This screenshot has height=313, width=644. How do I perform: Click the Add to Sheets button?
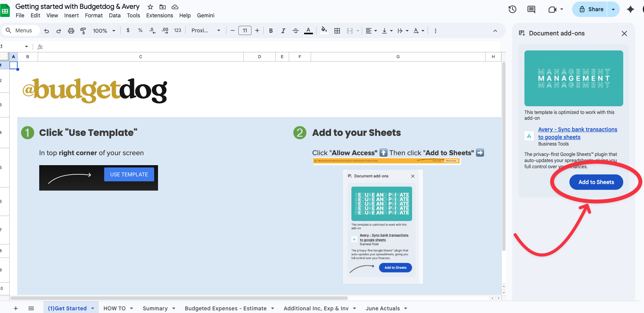(596, 182)
